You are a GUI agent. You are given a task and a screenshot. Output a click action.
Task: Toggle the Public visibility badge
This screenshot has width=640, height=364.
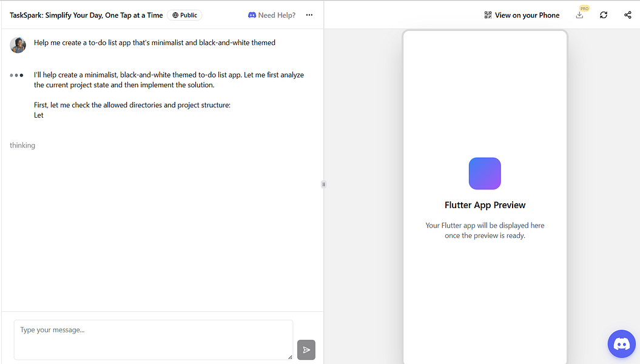(184, 15)
